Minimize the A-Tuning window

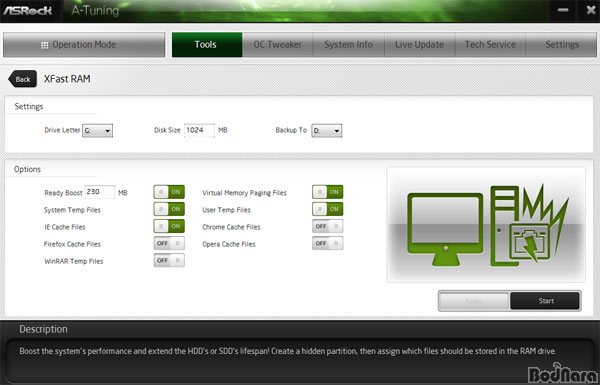[x=562, y=10]
